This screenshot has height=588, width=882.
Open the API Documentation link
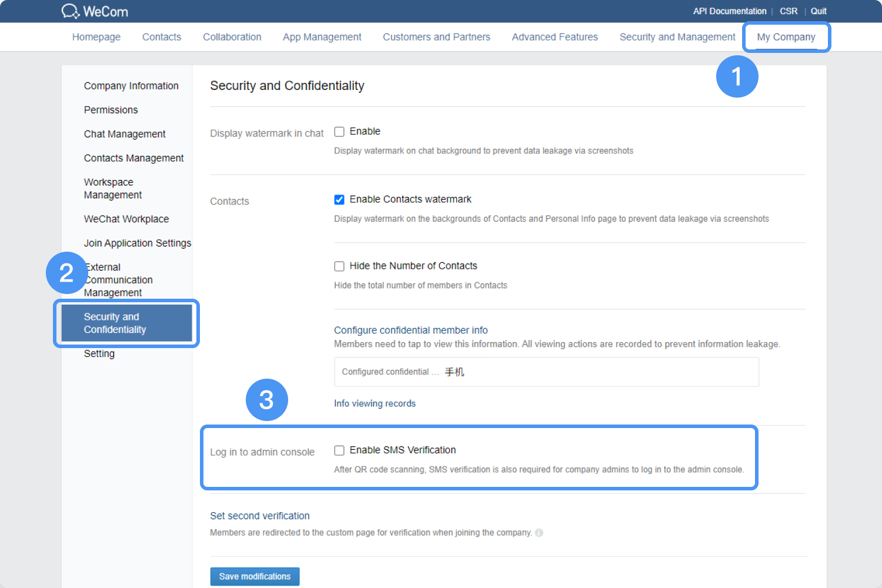[x=729, y=11]
